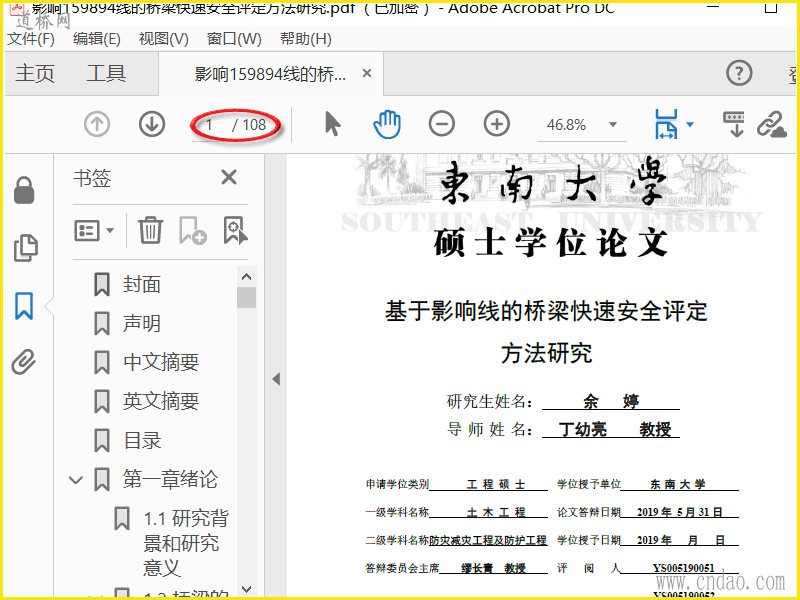800x600 pixels.
Task: Click the scrolling mode keyboard icon
Action: [x=734, y=124]
